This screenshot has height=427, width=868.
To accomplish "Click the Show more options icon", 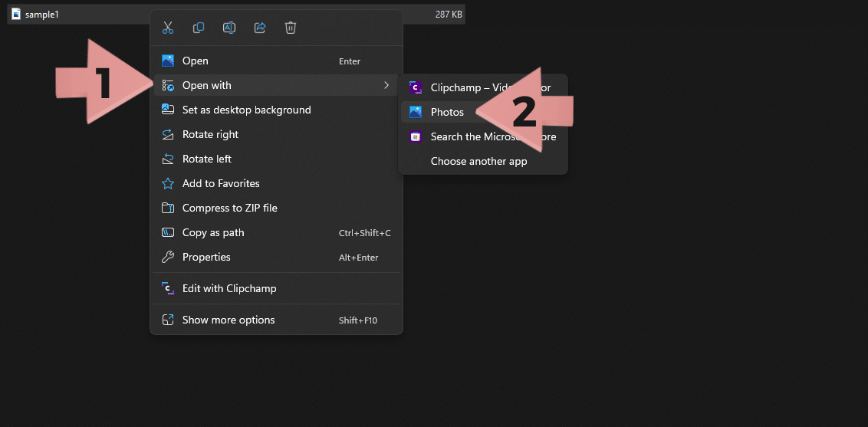I will (168, 320).
